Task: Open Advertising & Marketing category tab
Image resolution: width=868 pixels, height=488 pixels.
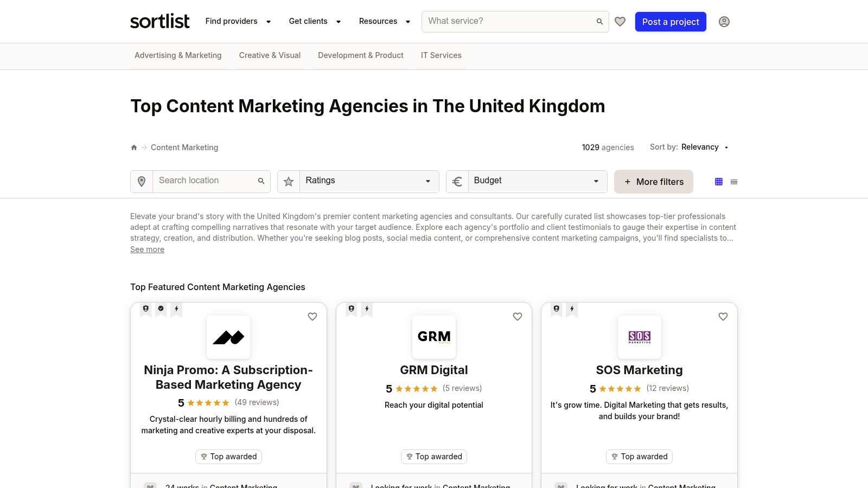Action: click(x=178, y=55)
